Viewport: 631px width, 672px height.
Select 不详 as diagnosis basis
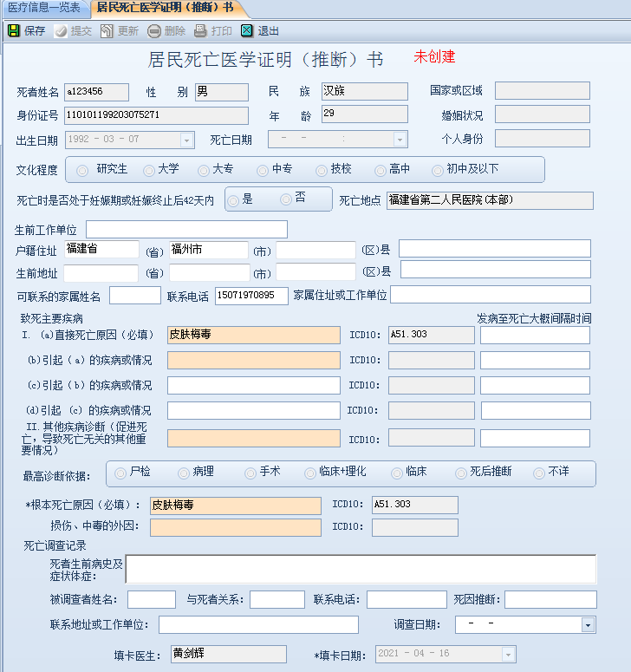(x=539, y=473)
